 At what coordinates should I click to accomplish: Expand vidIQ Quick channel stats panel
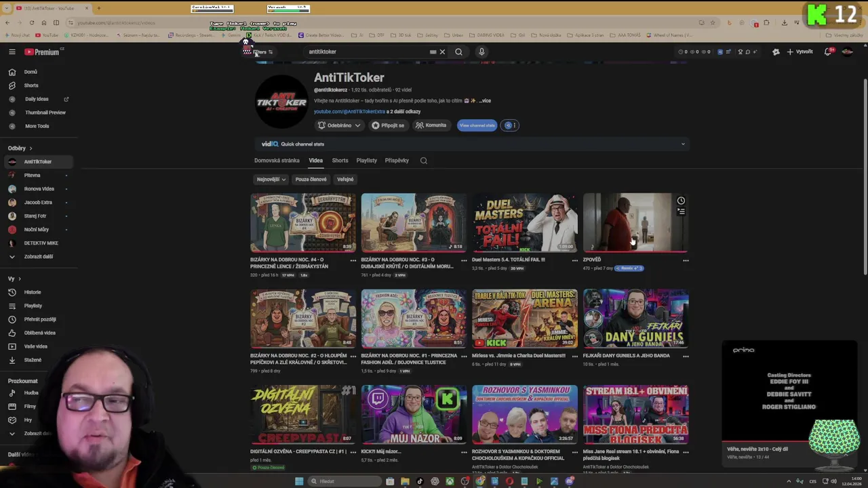click(x=683, y=144)
